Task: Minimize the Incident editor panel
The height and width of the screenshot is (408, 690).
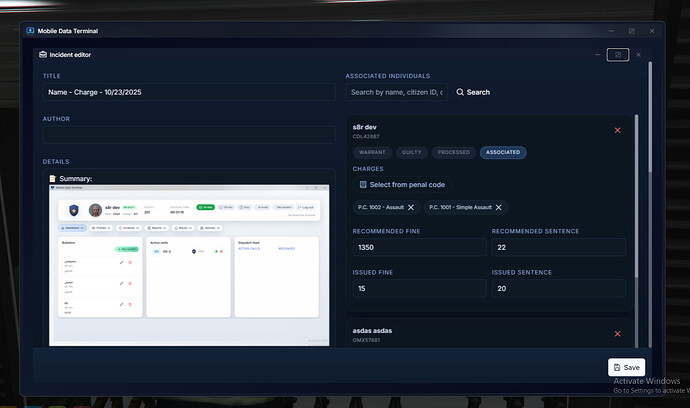Action: [x=597, y=55]
